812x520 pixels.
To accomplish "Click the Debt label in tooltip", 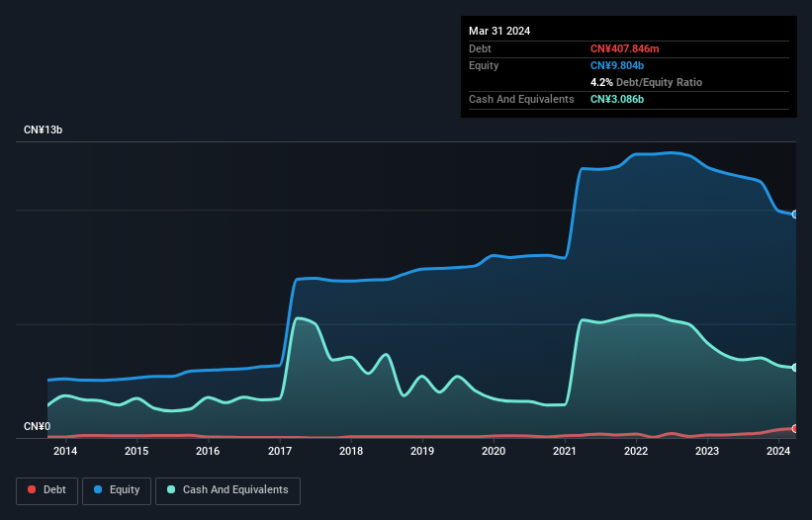I will (x=480, y=48).
